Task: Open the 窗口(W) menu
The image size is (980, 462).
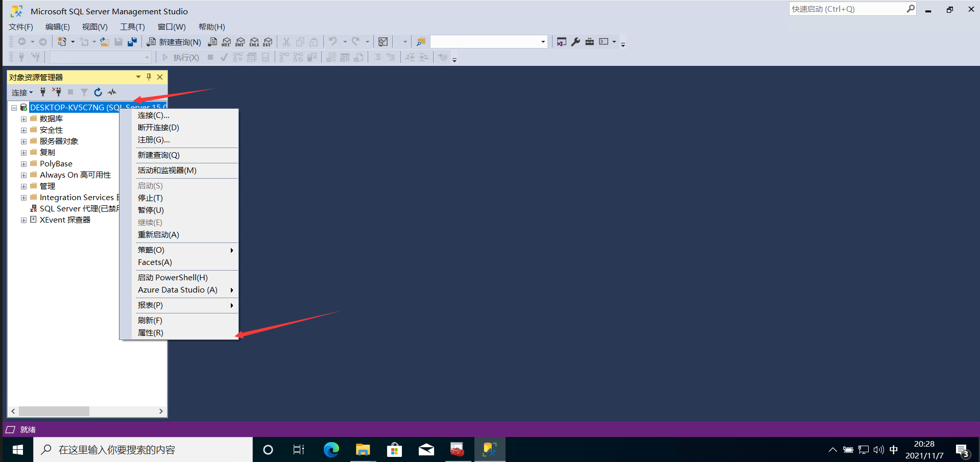Action: pos(172,27)
